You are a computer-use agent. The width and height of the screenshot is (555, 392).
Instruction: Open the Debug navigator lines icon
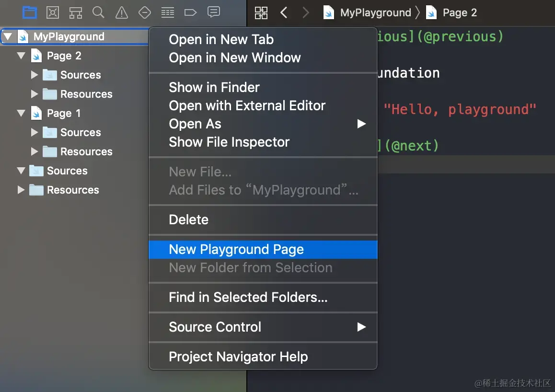[x=168, y=13]
